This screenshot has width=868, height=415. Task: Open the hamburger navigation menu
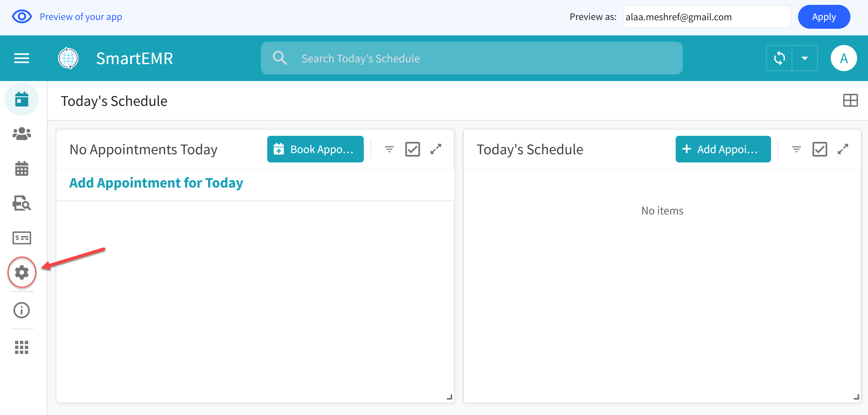pyautogui.click(x=21, y=58)
